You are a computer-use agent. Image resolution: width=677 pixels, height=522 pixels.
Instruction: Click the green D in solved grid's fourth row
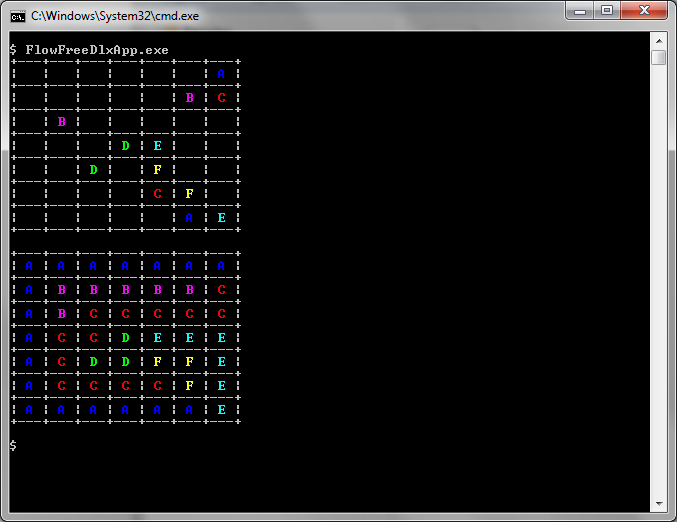click(x=126, y=338)
